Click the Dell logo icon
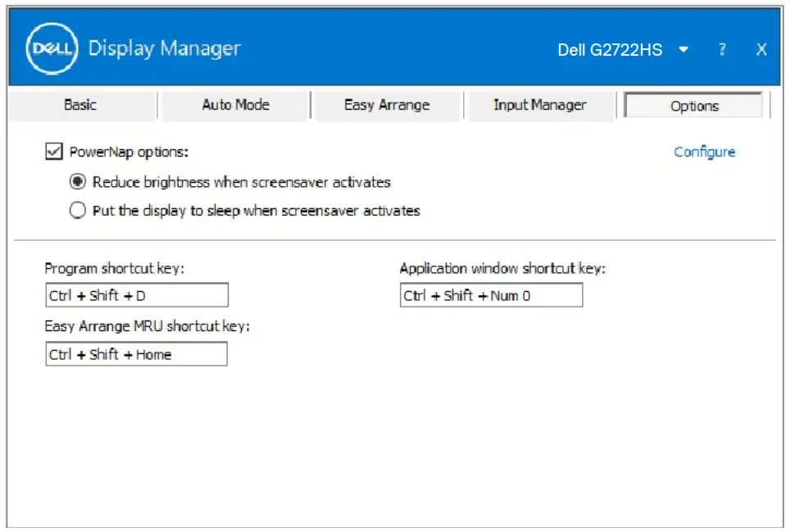Viewport: 791px width, 532px height. pos(51,48)
